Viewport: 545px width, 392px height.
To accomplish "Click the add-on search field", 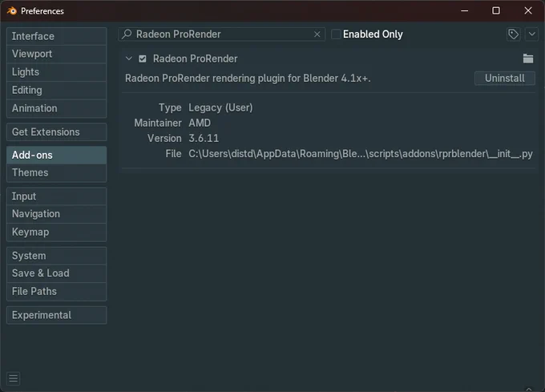I will [x=222, y=34].
